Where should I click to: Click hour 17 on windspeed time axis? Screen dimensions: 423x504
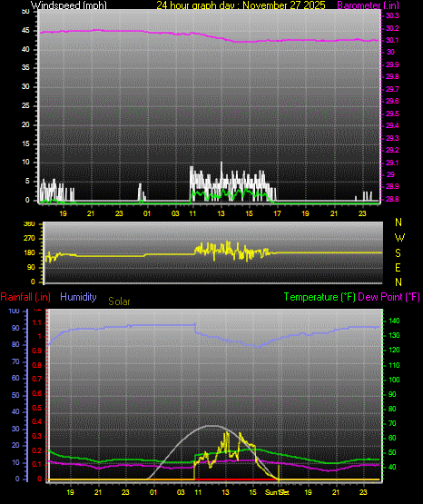click(277, 213)
